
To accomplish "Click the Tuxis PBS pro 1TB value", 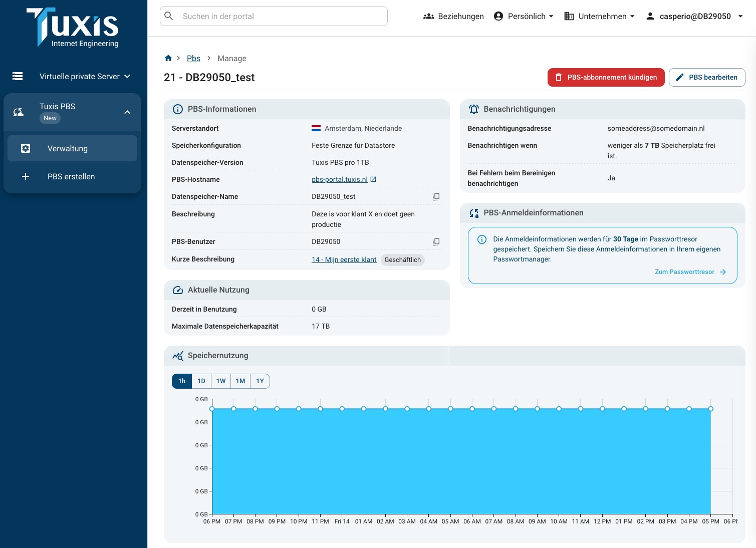I will point(340,162).
